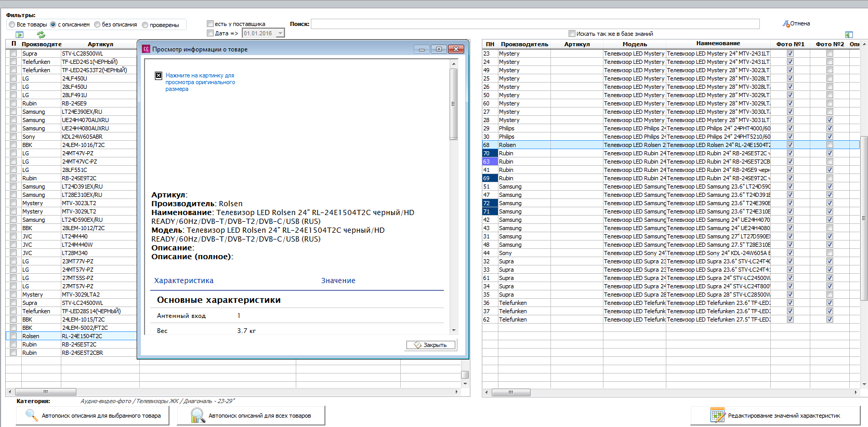Toggle Фото №1 checkbox in the Sony row

click(790, 253)
